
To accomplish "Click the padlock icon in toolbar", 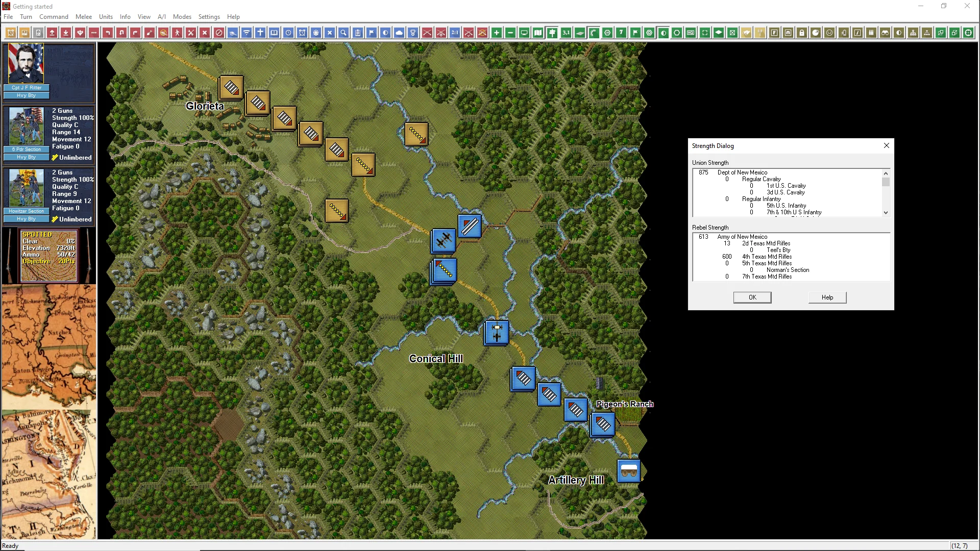I will (x=802, y=33).
